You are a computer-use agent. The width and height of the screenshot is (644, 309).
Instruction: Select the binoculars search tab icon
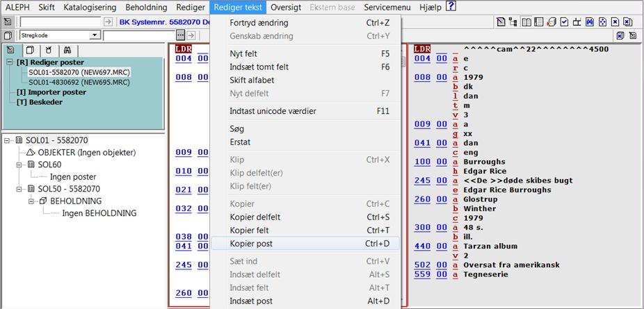pos(67,50)
